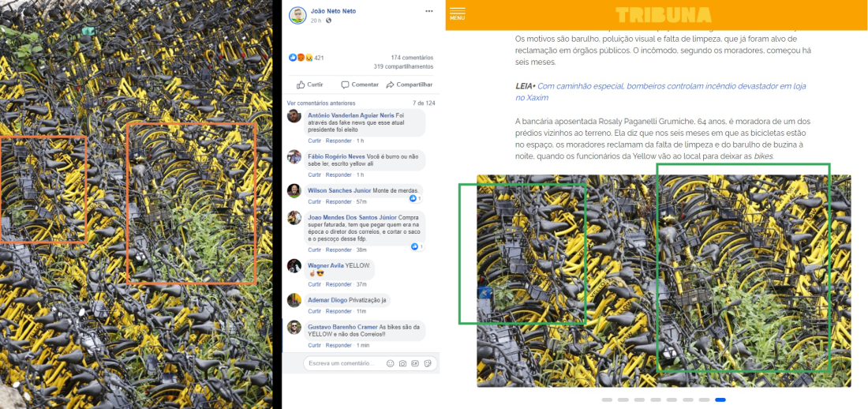Open the 174 comentários link

412,58
